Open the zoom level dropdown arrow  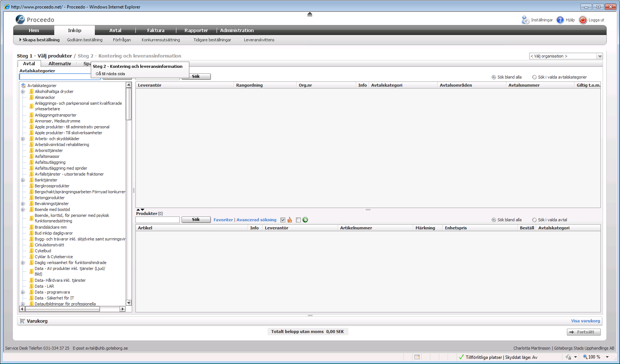tap(607, 357)
